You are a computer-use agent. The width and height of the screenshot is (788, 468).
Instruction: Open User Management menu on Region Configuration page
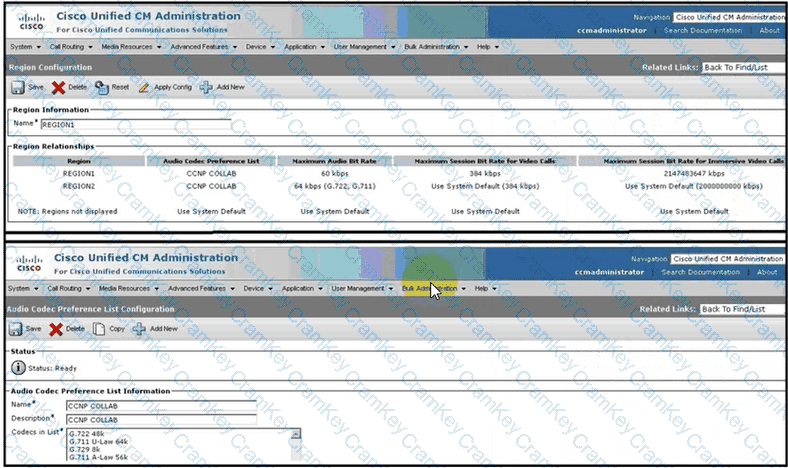pyautogui.click(x=362, y=46)
